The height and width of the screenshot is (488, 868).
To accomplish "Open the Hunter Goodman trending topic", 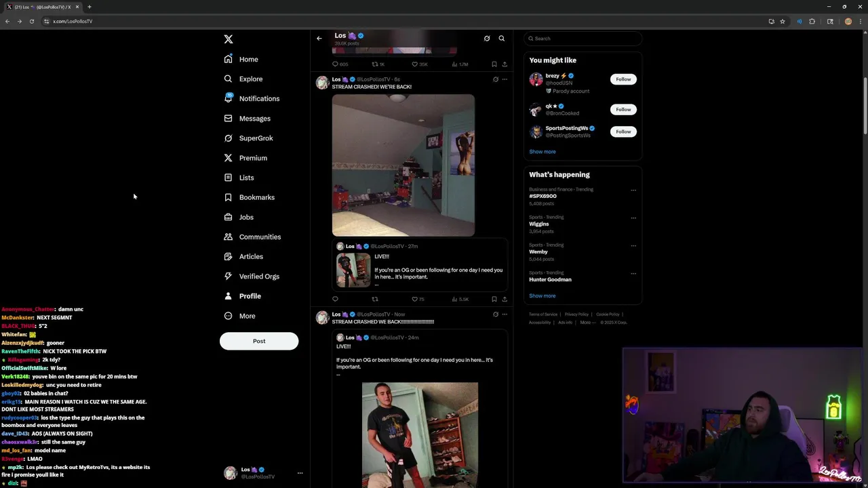I will click(x=551, y=279).
